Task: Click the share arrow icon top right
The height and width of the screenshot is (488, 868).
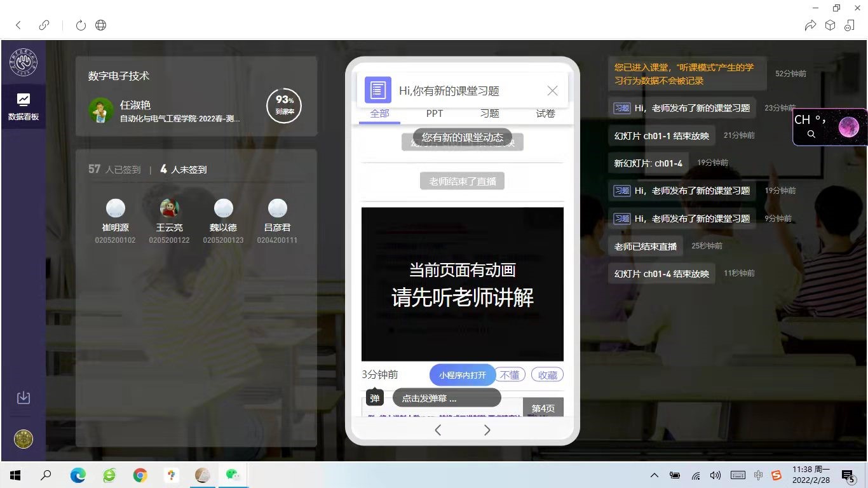Action: point(810,25)
